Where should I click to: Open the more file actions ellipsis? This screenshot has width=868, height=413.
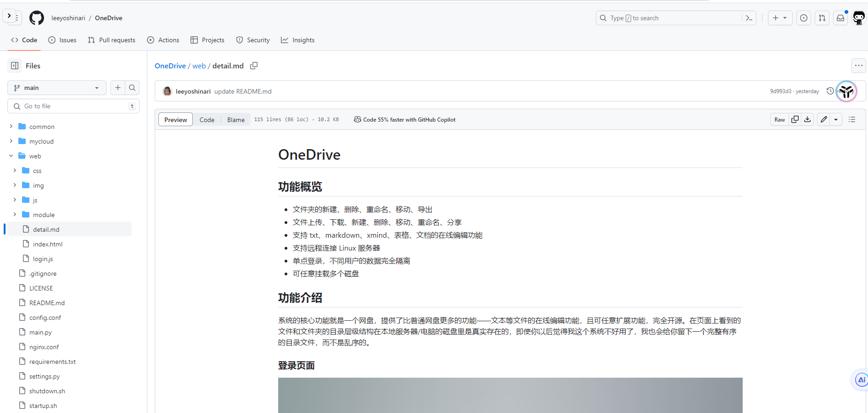point(858,66)
